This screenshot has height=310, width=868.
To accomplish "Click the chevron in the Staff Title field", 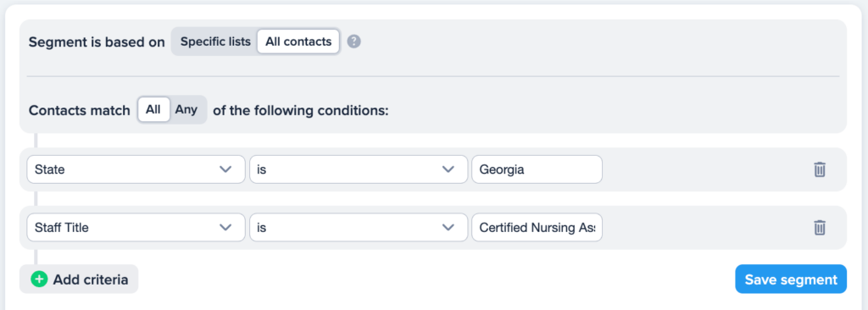I will click(225, 228).
